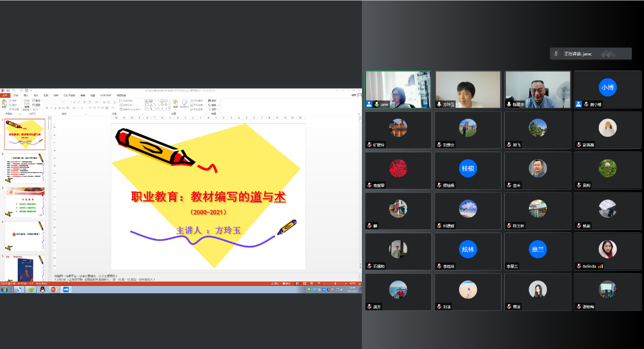Viewport: 644px width, 349px height.
Task: Click participant name 陈玉林
Action: point(518,226)
